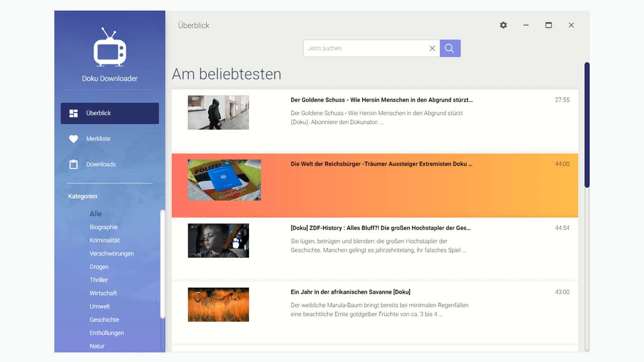Open the Drogen category

pyautogui.click(x=99, y=266)
